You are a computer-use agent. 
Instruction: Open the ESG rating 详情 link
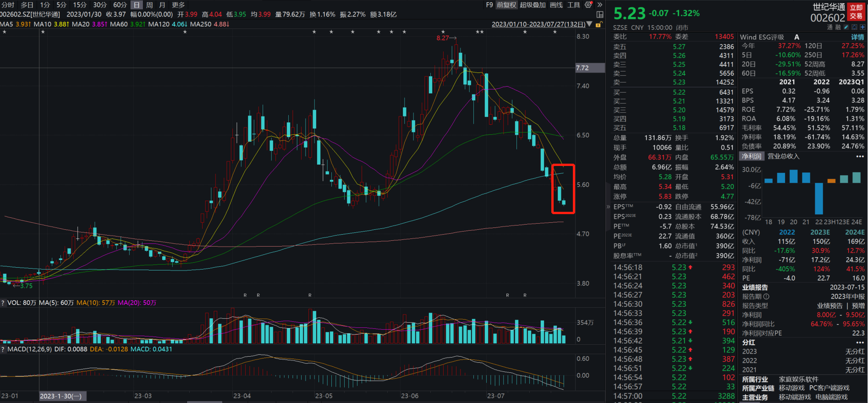pyautogui.click(x=857, y=37)
